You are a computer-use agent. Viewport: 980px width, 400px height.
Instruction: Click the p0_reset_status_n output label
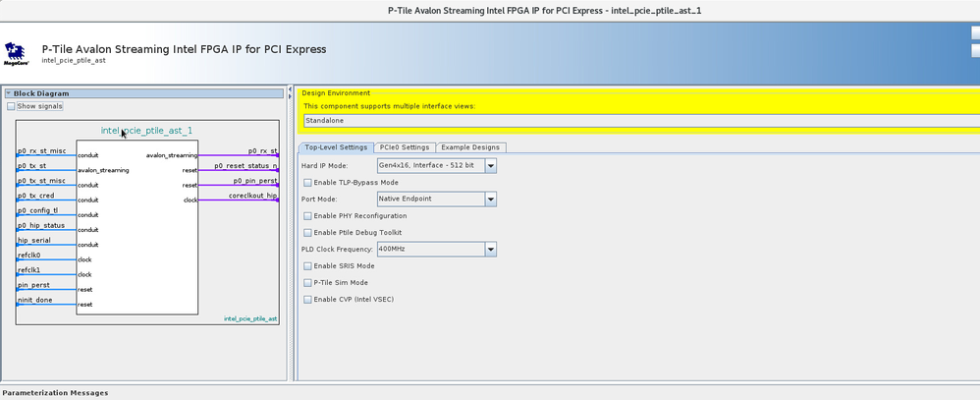coord(245,166)
